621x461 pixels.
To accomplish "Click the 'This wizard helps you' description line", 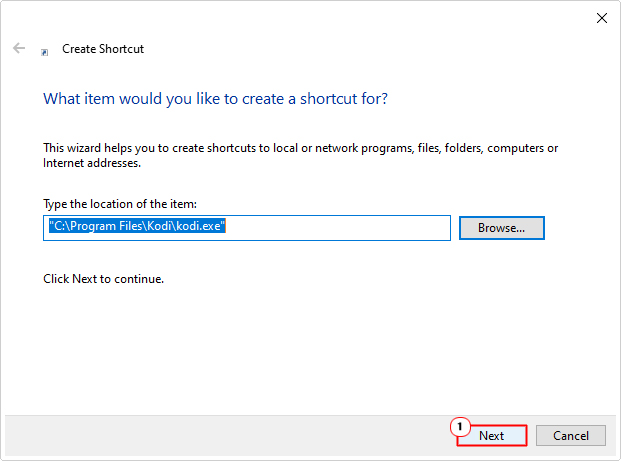I will tap(300, 148).
